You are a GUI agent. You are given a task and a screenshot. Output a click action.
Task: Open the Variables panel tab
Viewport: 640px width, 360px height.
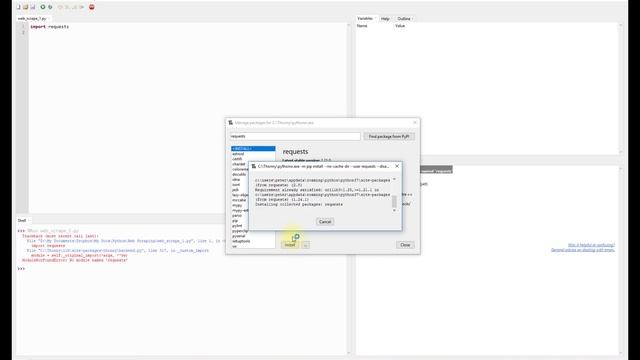tap(365, 19)
